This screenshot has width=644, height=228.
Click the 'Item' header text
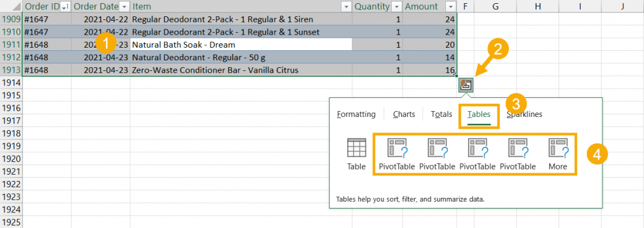[x=142, y=6]
